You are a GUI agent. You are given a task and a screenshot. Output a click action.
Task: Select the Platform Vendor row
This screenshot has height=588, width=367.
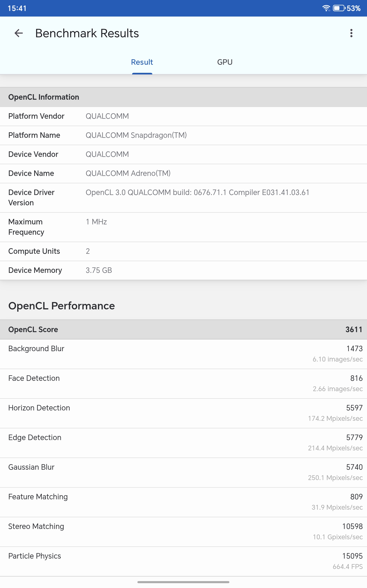[x=183, y=116]
